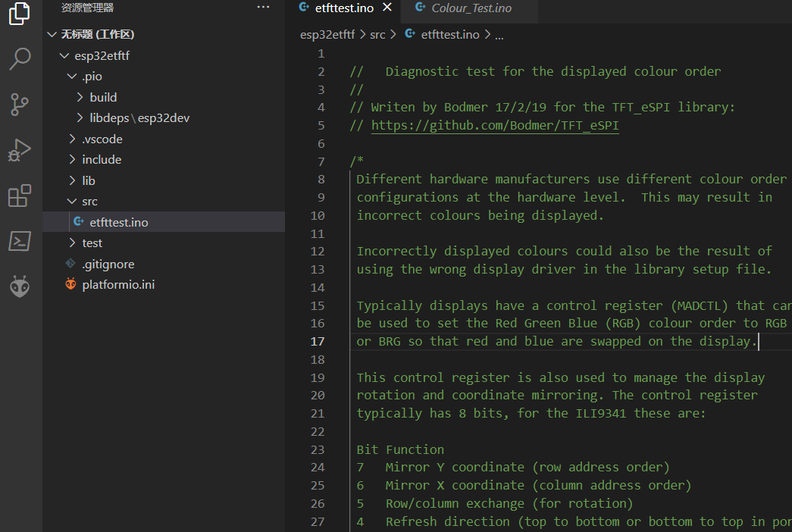Collapse the src folder
The height and width of the screenshot is (532, 792).
pyautogui.click(x=89, y=202)
